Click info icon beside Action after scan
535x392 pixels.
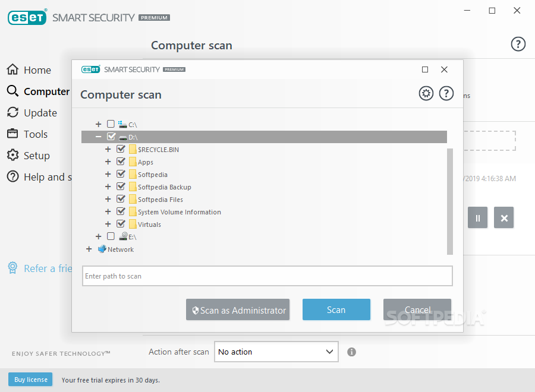pos(351,352)
